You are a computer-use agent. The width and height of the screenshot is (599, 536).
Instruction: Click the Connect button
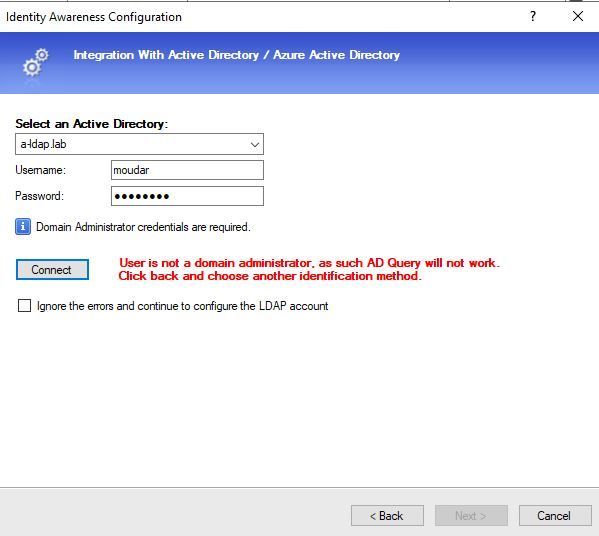pos(52,270)
